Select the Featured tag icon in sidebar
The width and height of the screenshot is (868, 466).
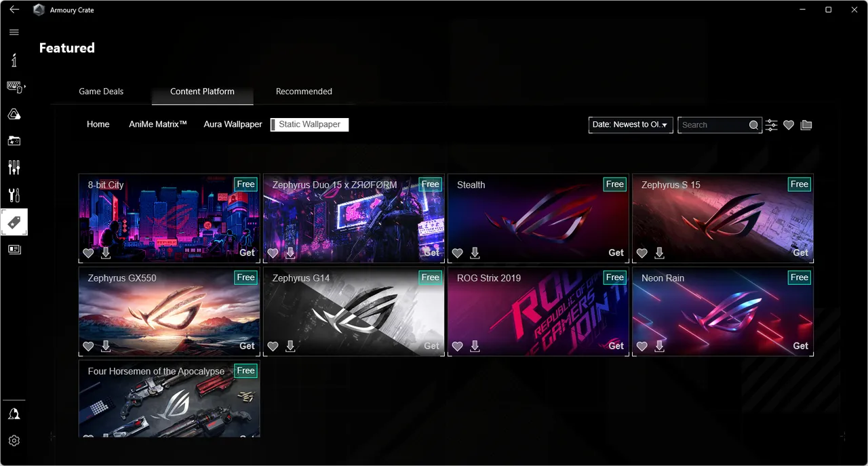pyautogui.click(x=14, y=222)
